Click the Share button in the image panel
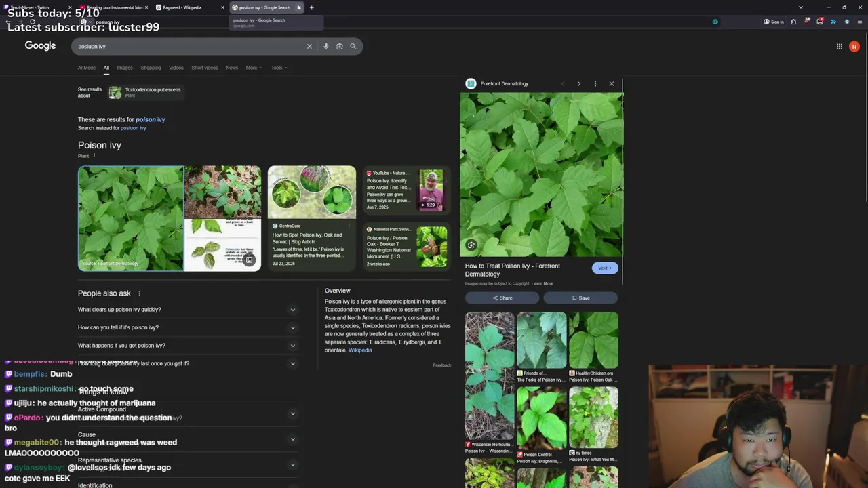 502,298
